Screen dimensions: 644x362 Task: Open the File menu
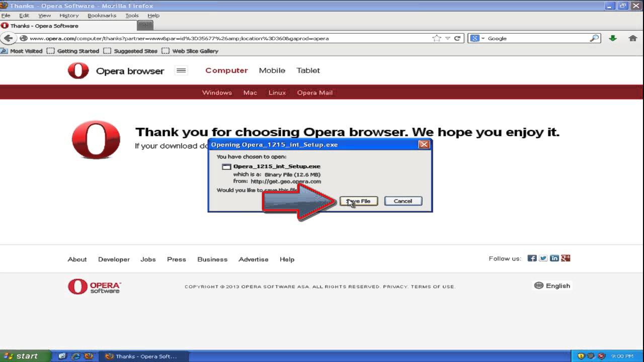6,16
